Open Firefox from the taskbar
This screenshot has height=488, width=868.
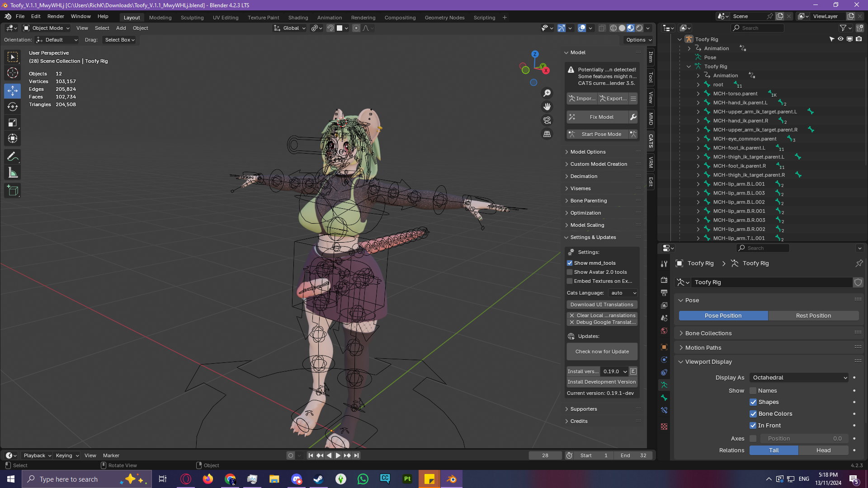pos(208,479)
